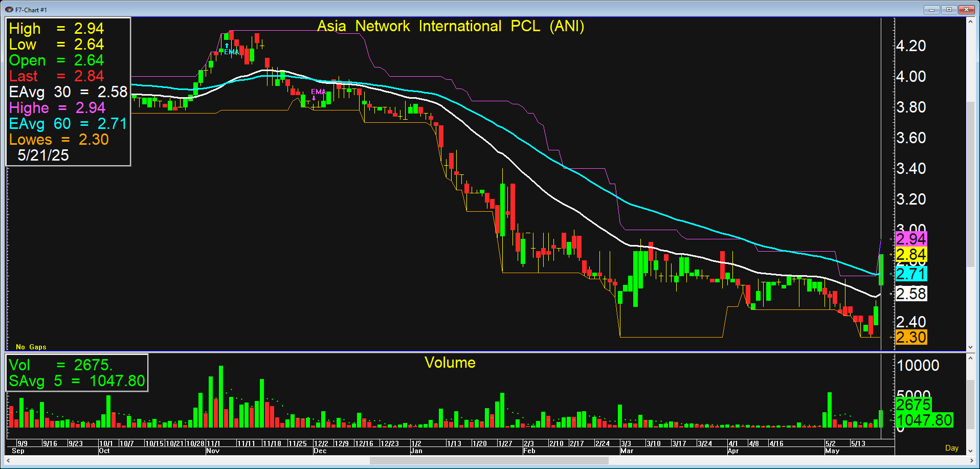The width and height of the screenshot is (980, 469).
Task: Click the 'High = 2.94' readout
Action: coord(56,28)
